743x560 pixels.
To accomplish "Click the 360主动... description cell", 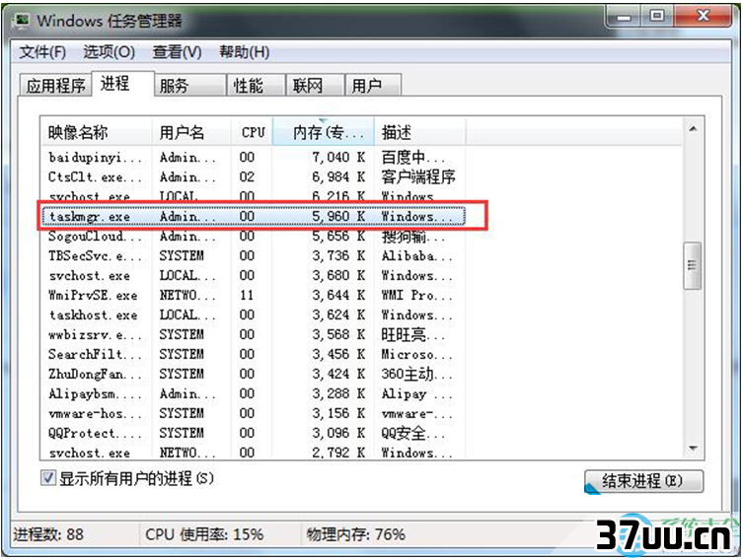I will point(417,375).
